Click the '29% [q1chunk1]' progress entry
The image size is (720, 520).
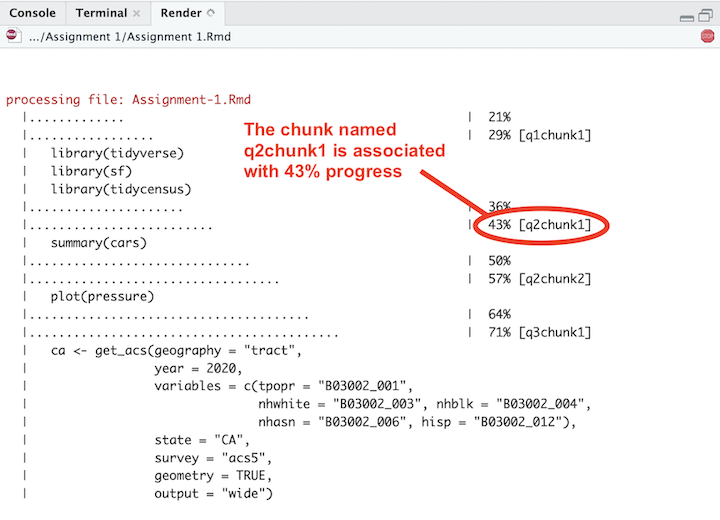540,135
